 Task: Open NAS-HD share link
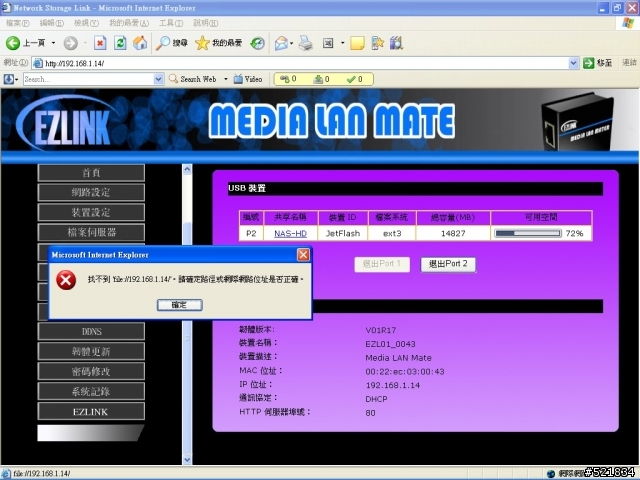tap(290, 233)
